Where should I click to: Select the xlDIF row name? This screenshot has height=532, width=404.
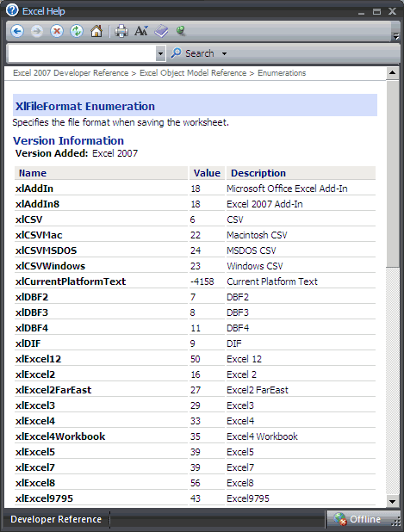(28, 343)
